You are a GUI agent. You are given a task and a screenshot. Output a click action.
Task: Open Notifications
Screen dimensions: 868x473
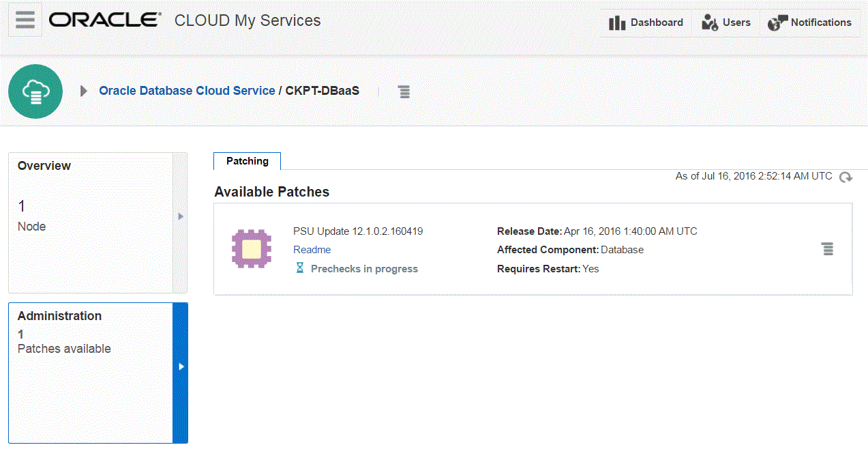[809, 23]
